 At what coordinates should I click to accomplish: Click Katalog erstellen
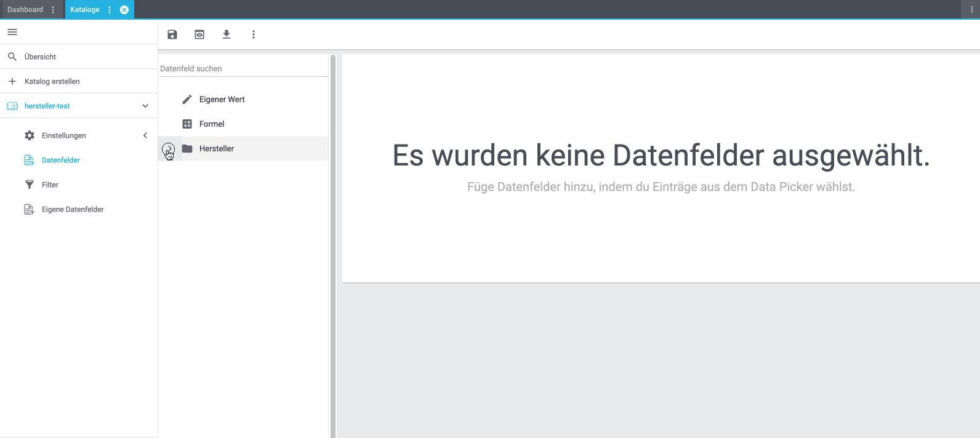(x=52, y=81)
